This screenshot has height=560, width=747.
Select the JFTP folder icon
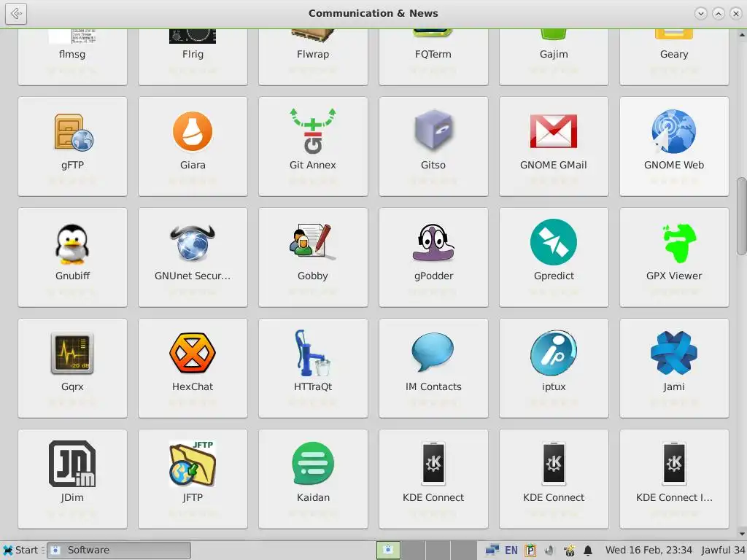click(193, 463)
